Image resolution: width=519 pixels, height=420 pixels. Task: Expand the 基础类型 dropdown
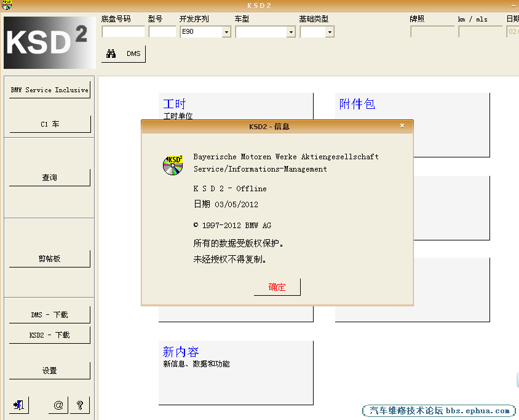pos(330,32)
